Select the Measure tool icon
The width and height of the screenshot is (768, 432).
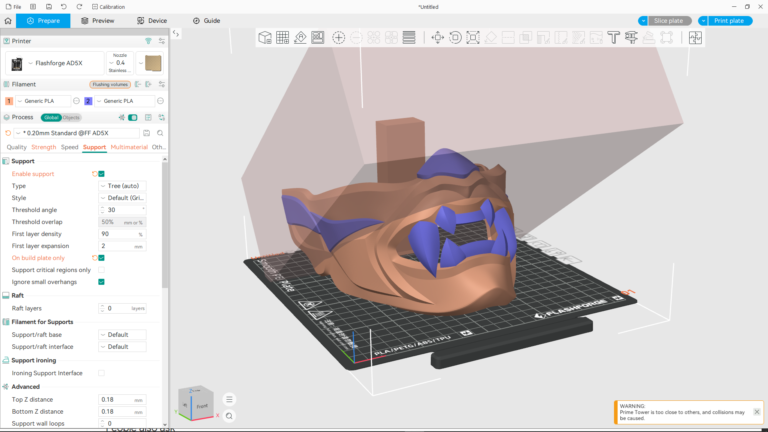point(631,38)
